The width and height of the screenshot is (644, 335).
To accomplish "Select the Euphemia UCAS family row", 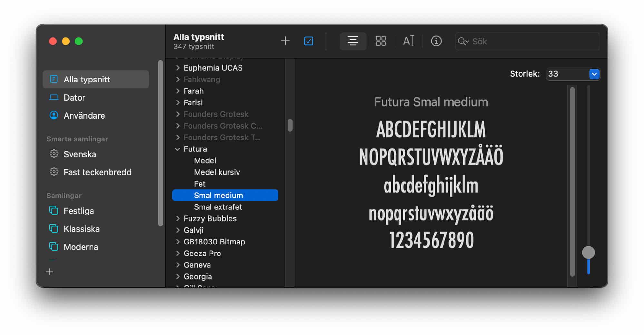I will 225,68.
